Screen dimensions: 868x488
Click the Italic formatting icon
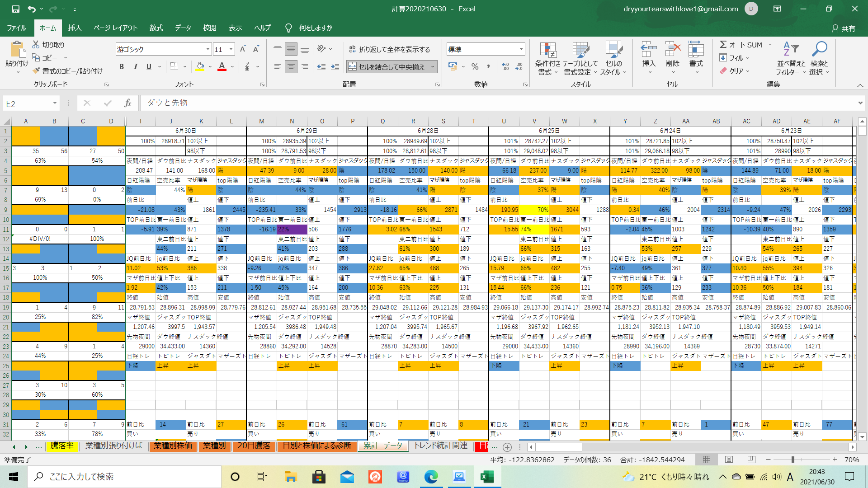point(135,67)
